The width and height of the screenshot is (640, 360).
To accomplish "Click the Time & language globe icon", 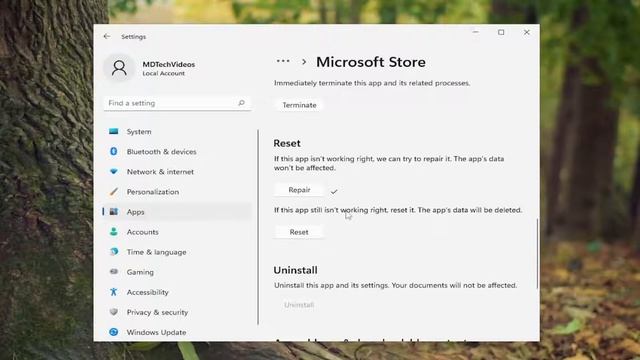I will [x=114, y=251].
